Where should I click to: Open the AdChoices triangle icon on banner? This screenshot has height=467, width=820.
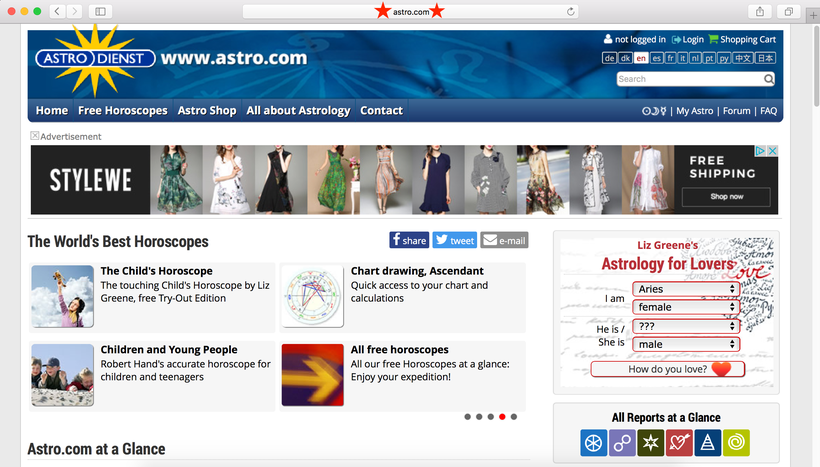pos(760,151)
